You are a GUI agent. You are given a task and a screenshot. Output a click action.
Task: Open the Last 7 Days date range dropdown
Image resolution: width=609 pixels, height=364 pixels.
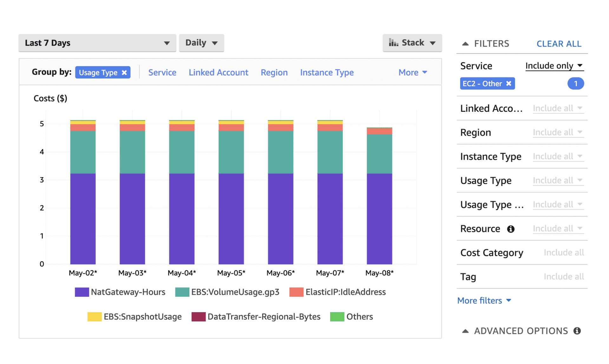coord(97,42)
